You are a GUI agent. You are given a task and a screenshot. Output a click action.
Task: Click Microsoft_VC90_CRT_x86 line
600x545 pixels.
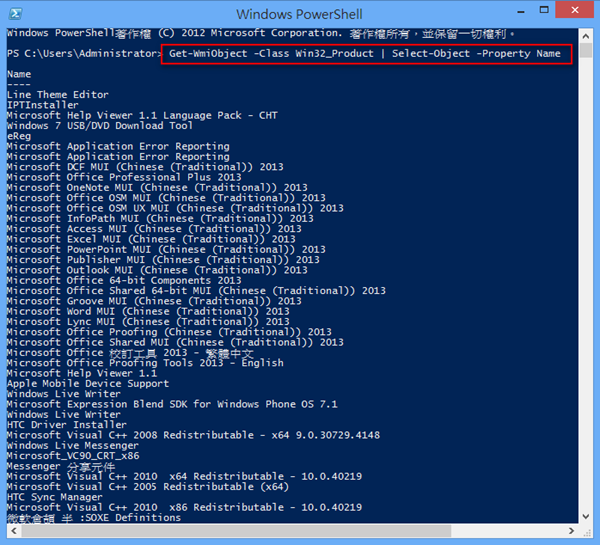[x=73, y=456]
